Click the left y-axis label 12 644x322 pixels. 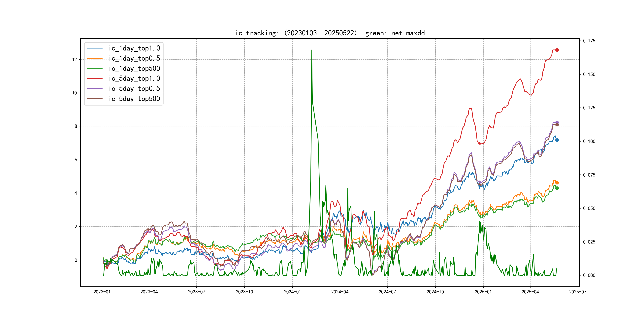75,59
